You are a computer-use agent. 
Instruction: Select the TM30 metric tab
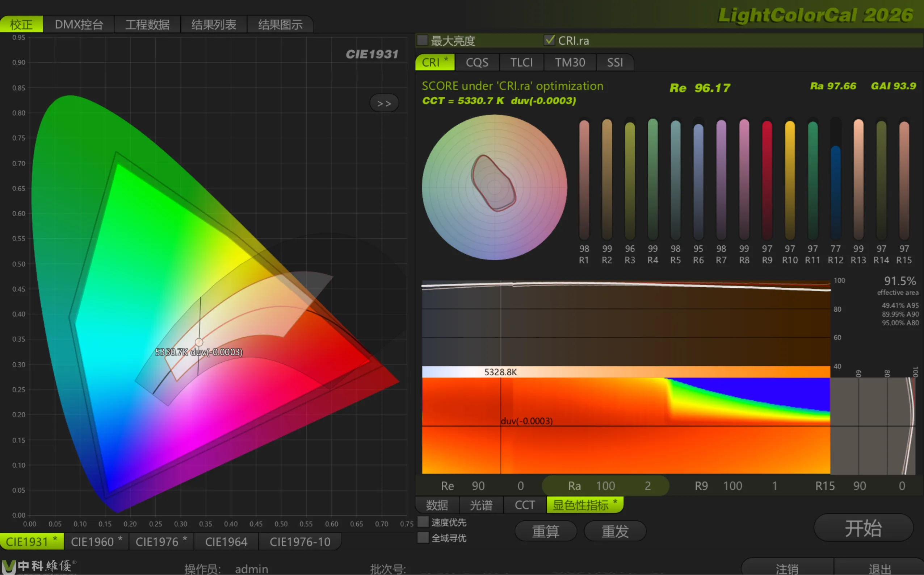pyautogui.click(x=570, y=62)
